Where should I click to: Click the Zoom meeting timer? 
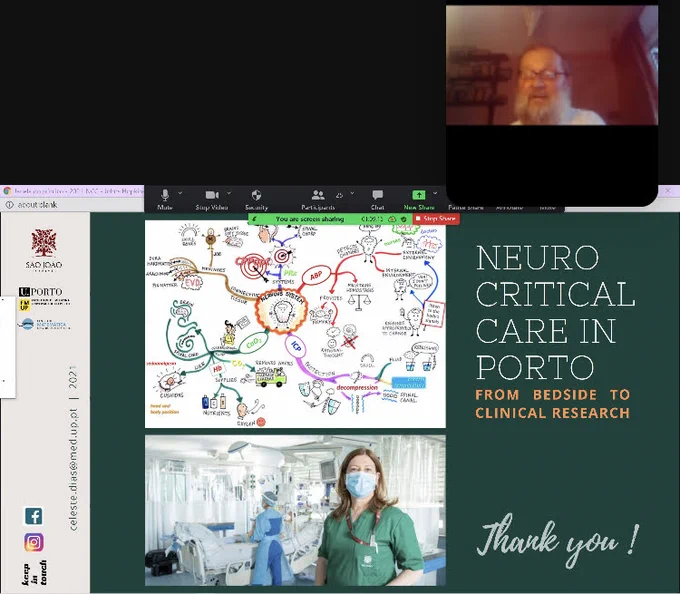(372, 219)
